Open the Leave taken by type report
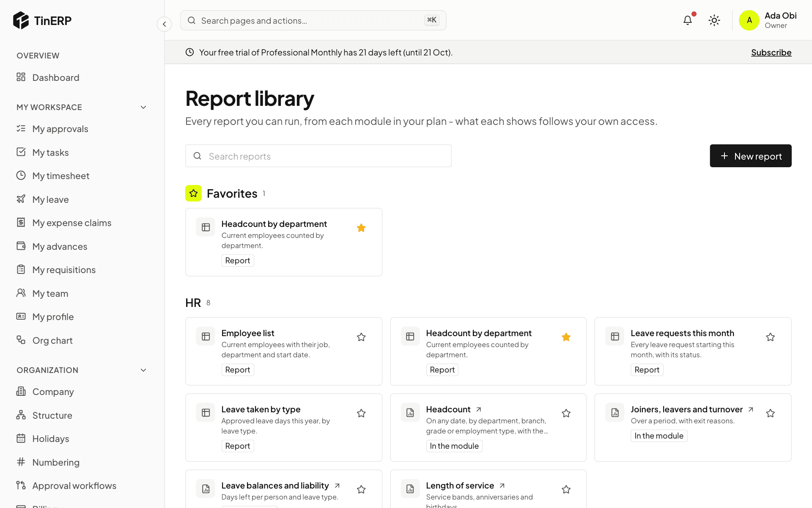 pyautogui.click(x=261, y=409)
